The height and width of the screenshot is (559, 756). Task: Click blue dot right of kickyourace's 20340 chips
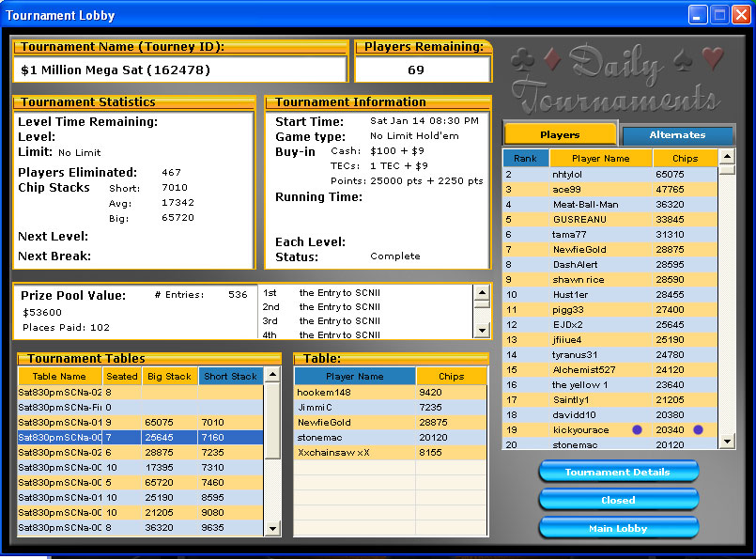[x=698, y=430]
